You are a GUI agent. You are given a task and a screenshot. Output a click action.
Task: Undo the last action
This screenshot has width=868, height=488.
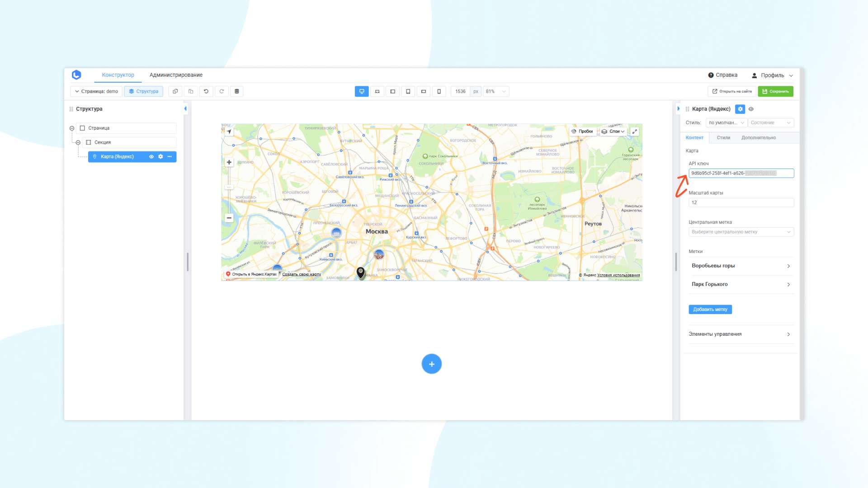206,91
